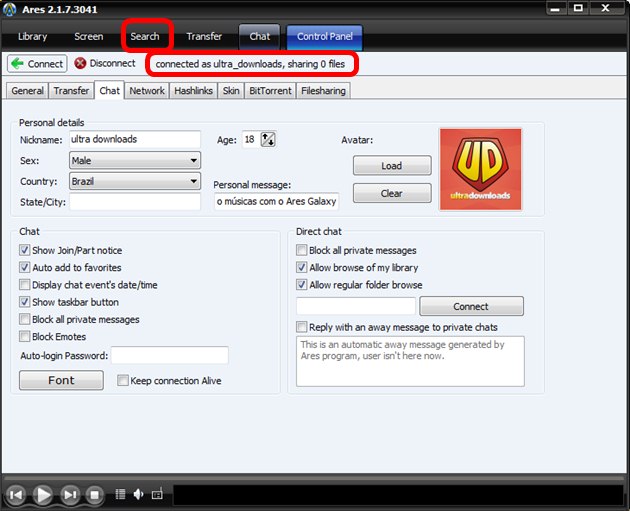Enable Reply with an away message checkbox
Image resolution: width=630 pixels, height=511 pixels.
coord(301,327)
